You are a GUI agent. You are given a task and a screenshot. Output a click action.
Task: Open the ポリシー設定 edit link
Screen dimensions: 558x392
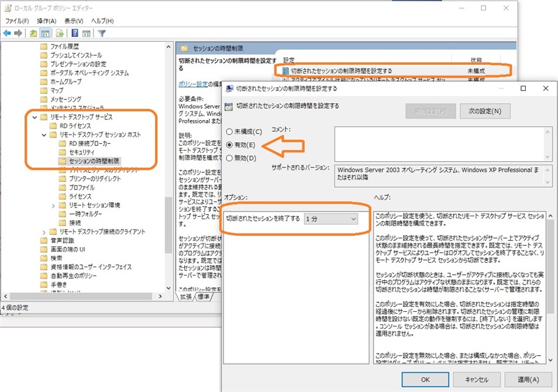coord(193,84)
